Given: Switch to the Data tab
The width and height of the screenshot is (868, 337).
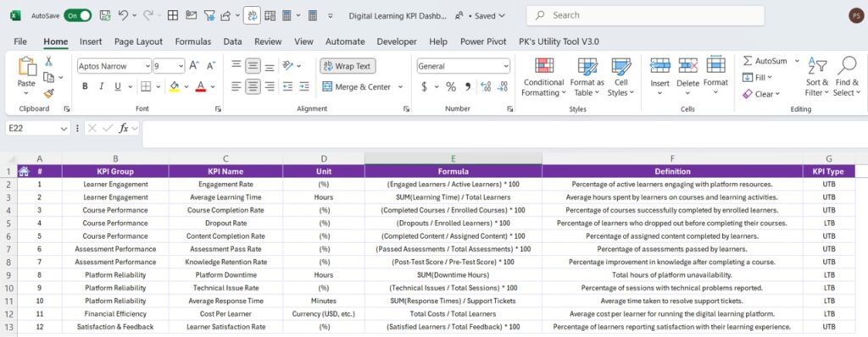Looking at the screenshot, I should point(232,41).
